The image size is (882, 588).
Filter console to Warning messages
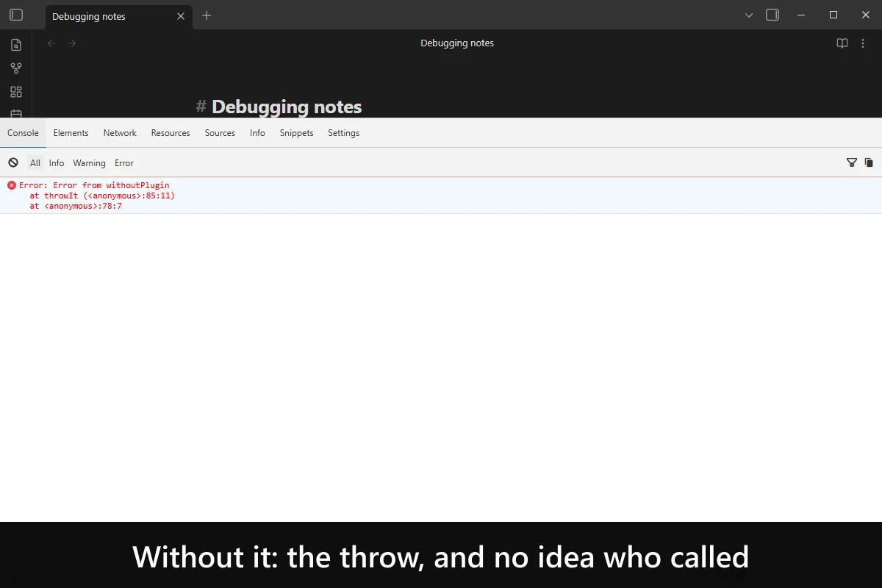tap(89, 163)
